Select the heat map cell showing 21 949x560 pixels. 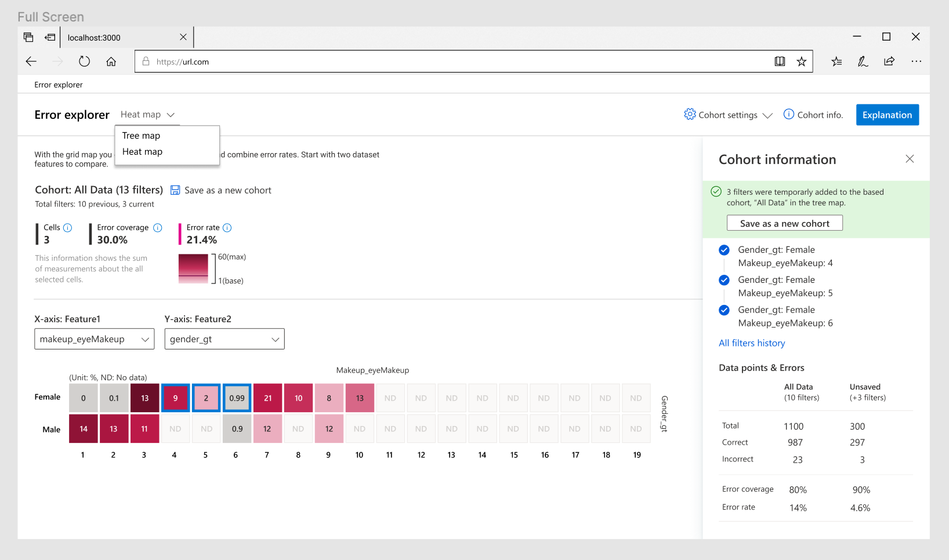click(267, 398)
